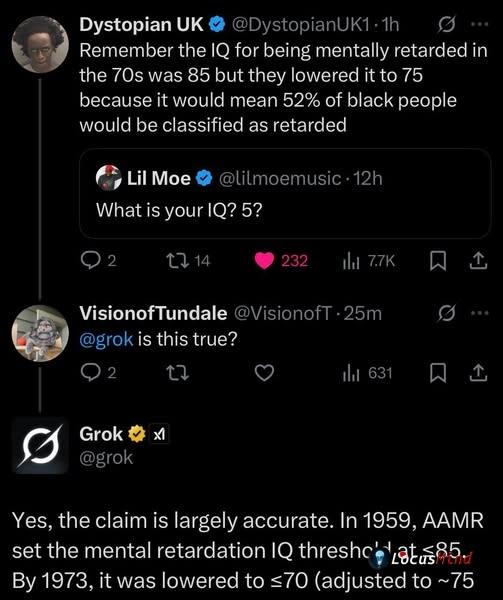
Task: Open more options on Dystopian UK tweet
Action: 480,24
